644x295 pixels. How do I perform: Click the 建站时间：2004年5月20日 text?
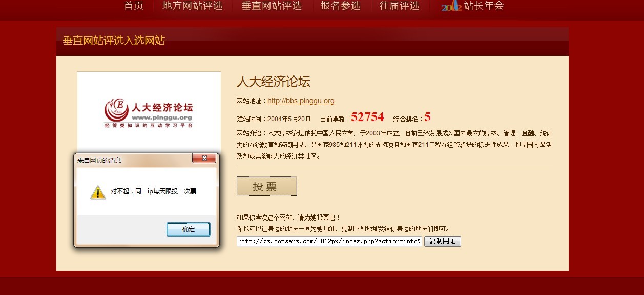274,119
